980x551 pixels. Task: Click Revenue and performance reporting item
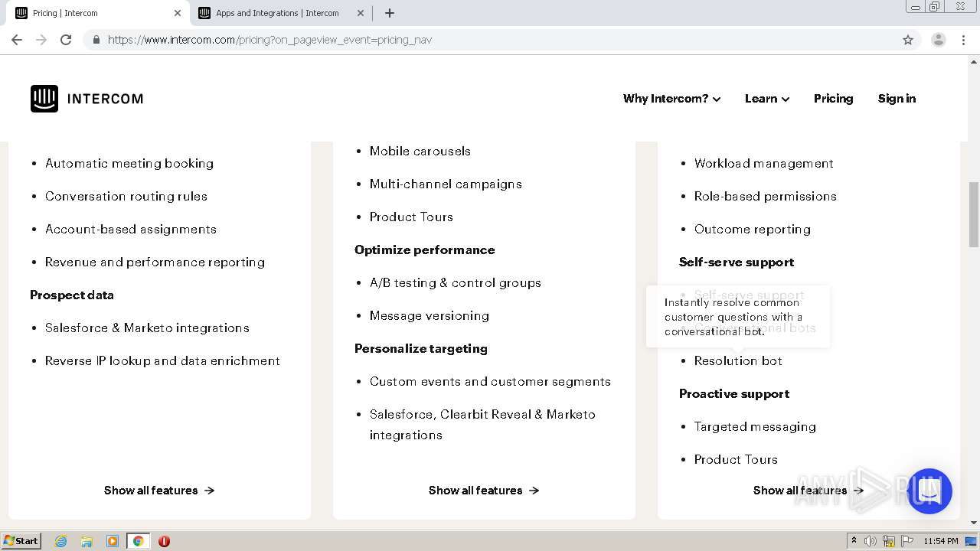(155, 262)
